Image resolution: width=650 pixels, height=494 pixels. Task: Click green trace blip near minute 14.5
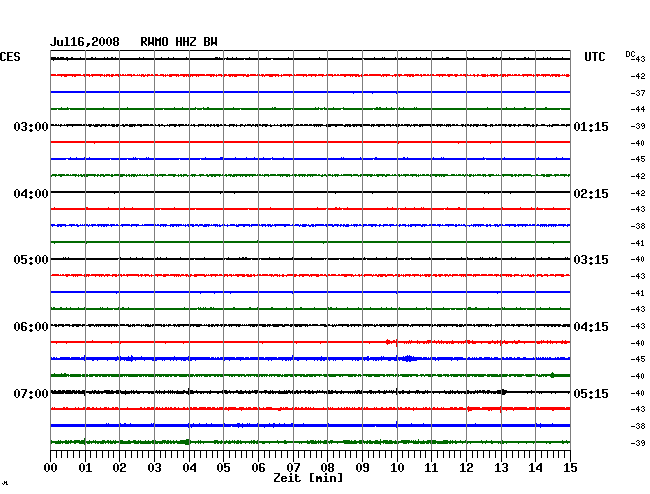tap(553, 375)
